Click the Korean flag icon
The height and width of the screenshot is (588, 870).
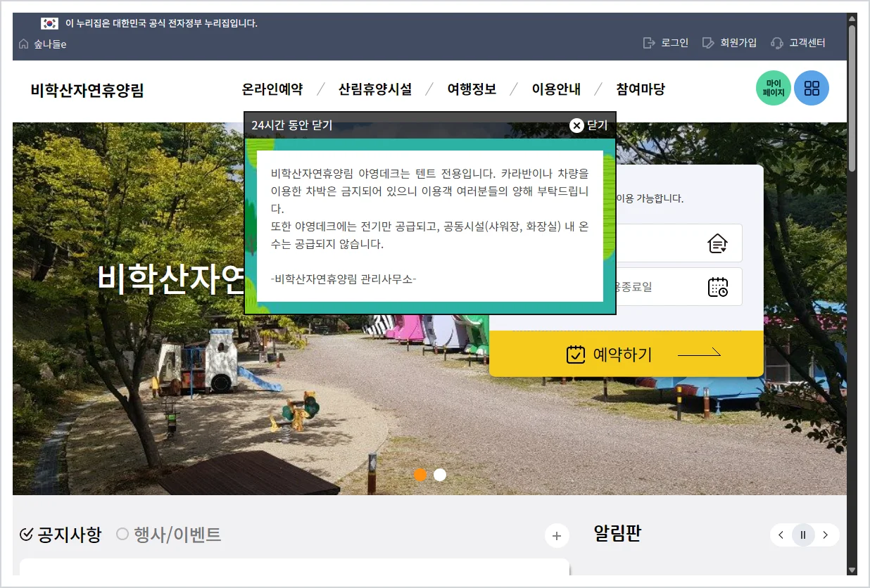coord(49,23)
